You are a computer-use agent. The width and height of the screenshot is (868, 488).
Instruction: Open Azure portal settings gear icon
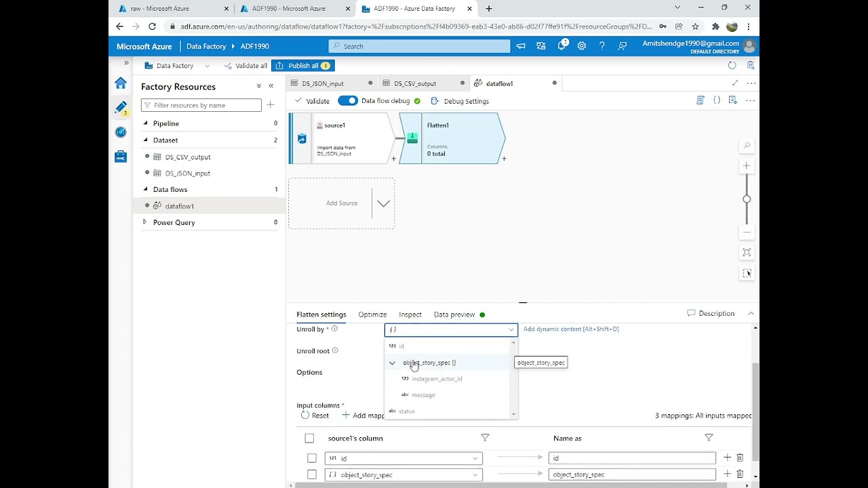(582, 46)
